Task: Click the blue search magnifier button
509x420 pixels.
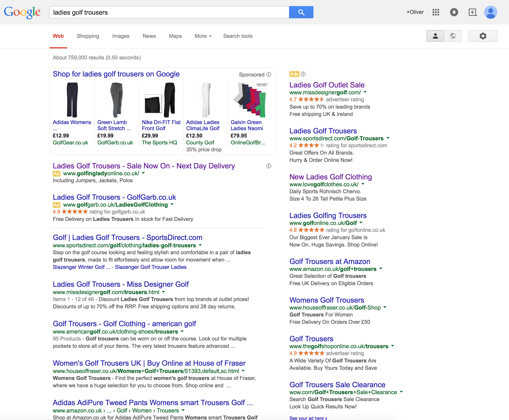Action: click(301, 12)
